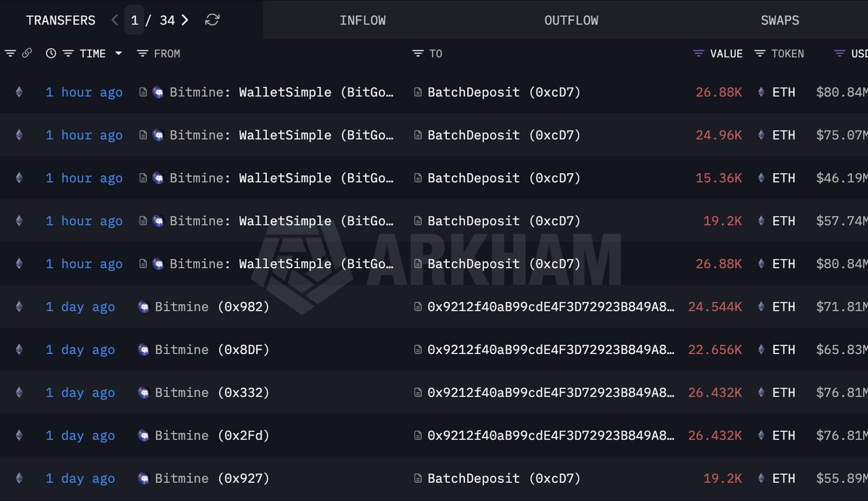Open the VALUE column filter icon

point(699,54)
